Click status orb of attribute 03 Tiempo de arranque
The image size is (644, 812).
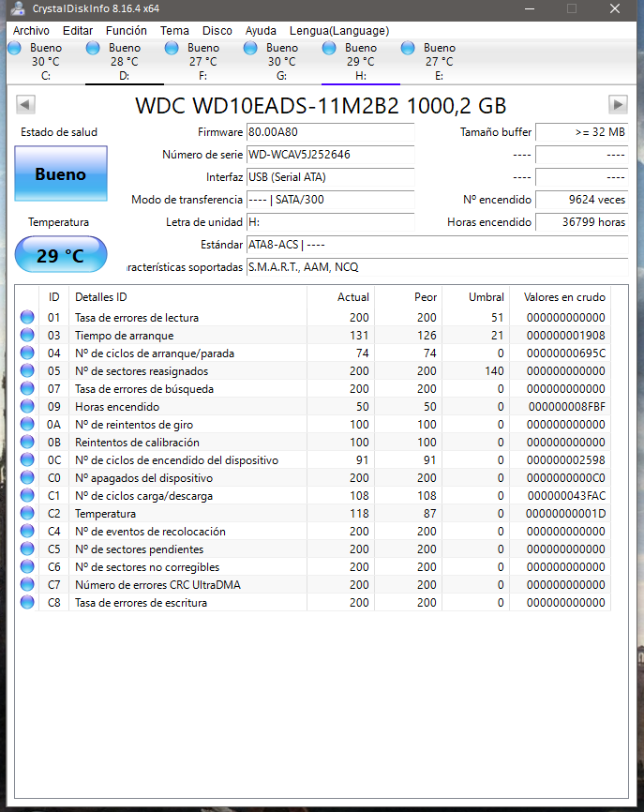click(27, 335)
